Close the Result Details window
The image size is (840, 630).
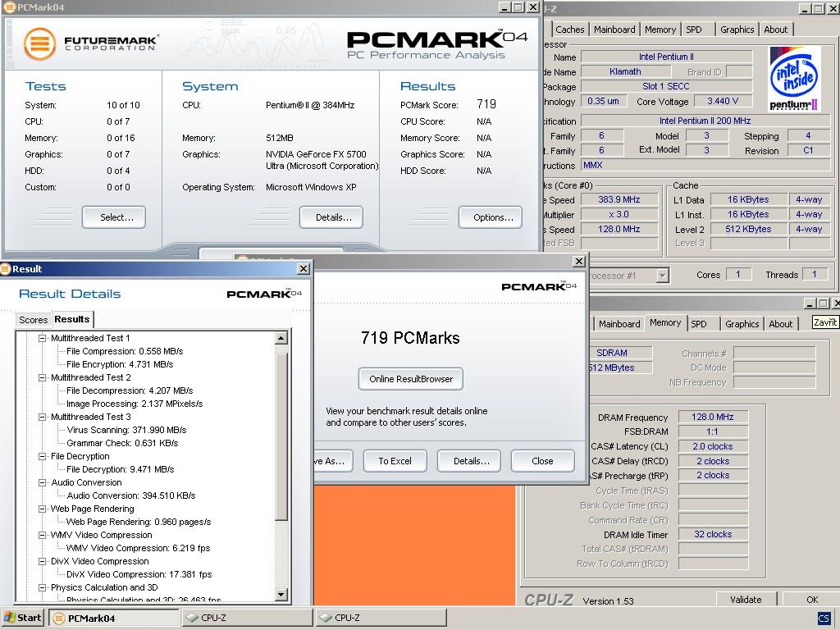[304, 268]
